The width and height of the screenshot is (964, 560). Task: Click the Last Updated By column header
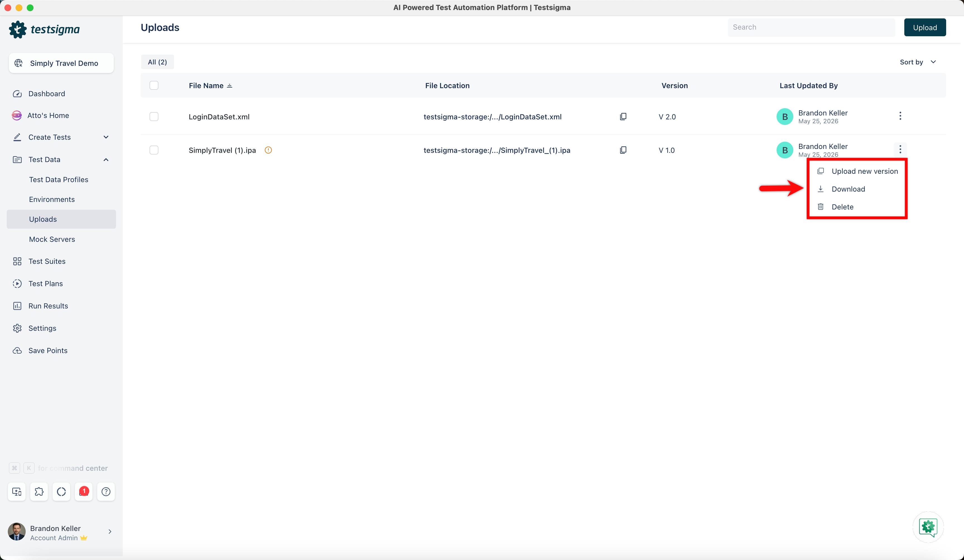[808, 86]
